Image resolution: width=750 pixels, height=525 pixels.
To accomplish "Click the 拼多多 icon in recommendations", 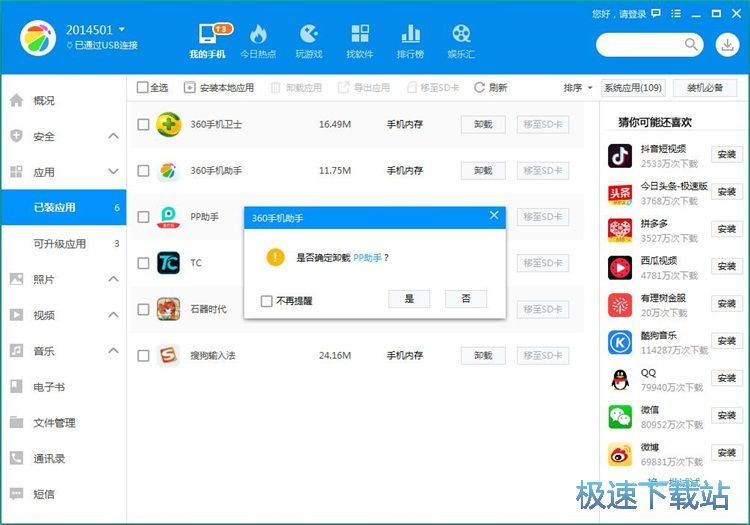I will (x=620, y=230).
